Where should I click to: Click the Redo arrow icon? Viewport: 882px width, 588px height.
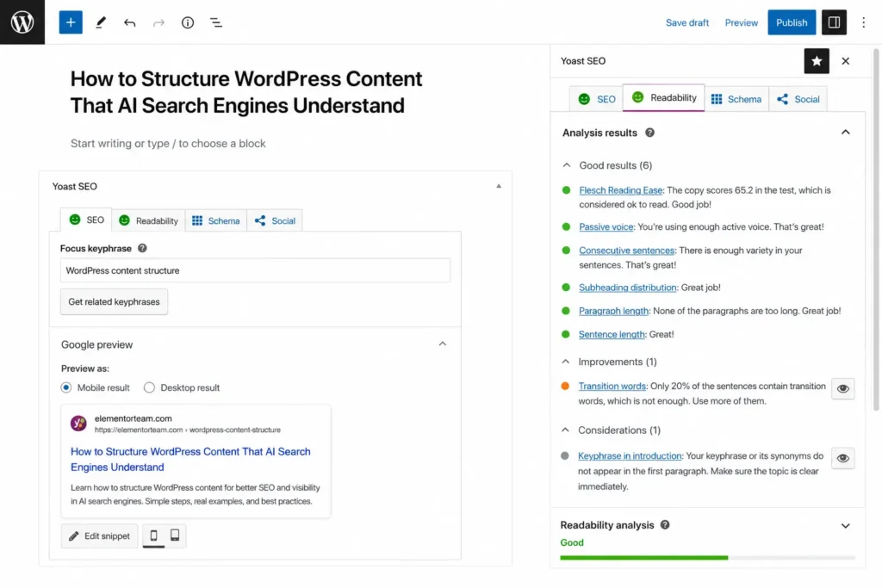pyautogui.click(x=158, y=22)
